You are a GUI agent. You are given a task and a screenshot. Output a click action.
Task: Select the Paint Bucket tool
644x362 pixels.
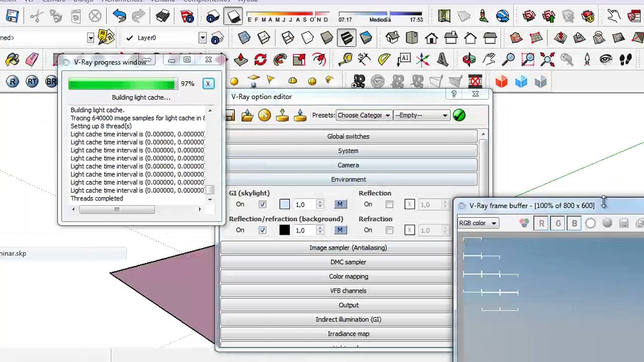pyautogui.click(x=12, y=60)
